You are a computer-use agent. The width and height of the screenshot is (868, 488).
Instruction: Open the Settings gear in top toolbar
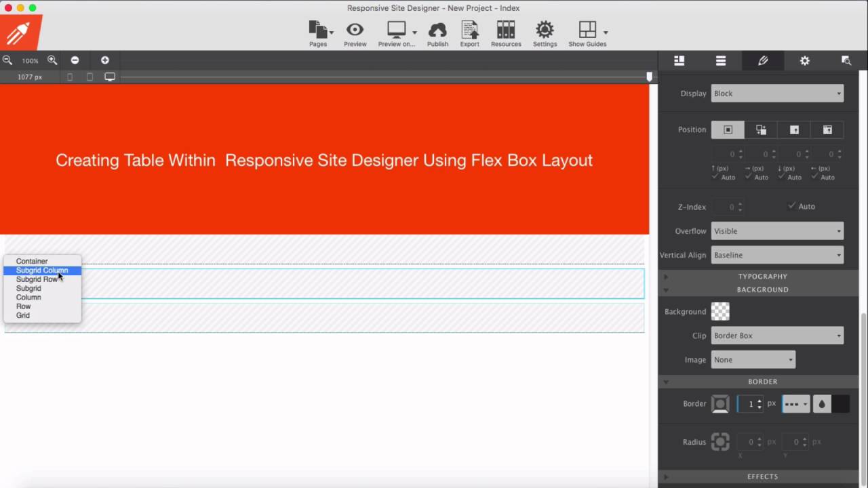[x=545, y=30]
